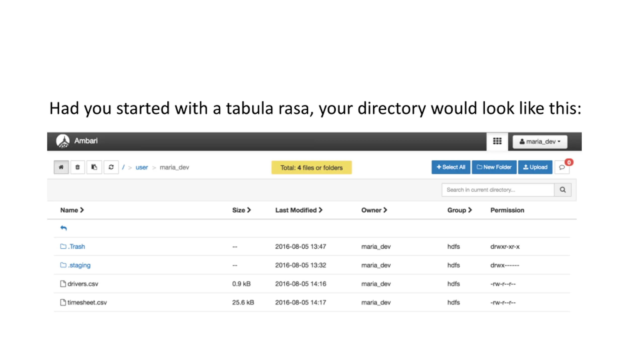Click date 2016-08-05 13:32
This screenshot has height=362, width=644.
(x=301, y=265)
